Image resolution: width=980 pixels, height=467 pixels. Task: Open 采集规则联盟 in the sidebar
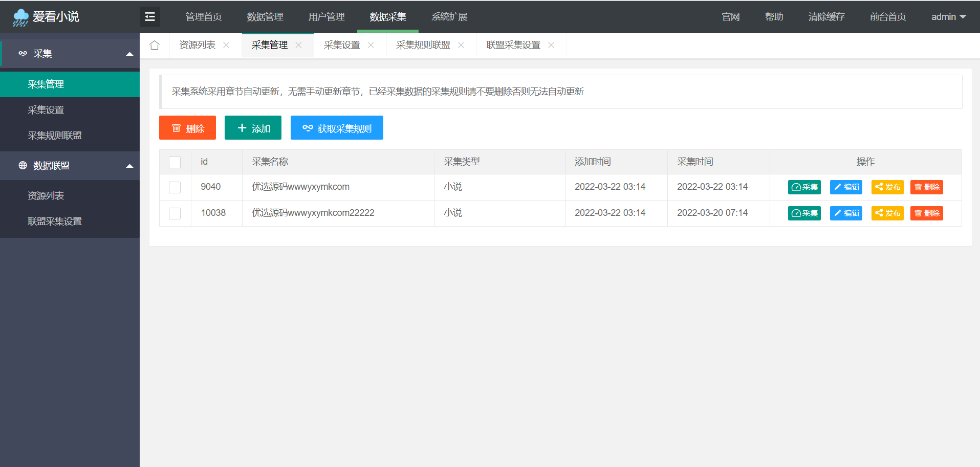tap(70, 136)
